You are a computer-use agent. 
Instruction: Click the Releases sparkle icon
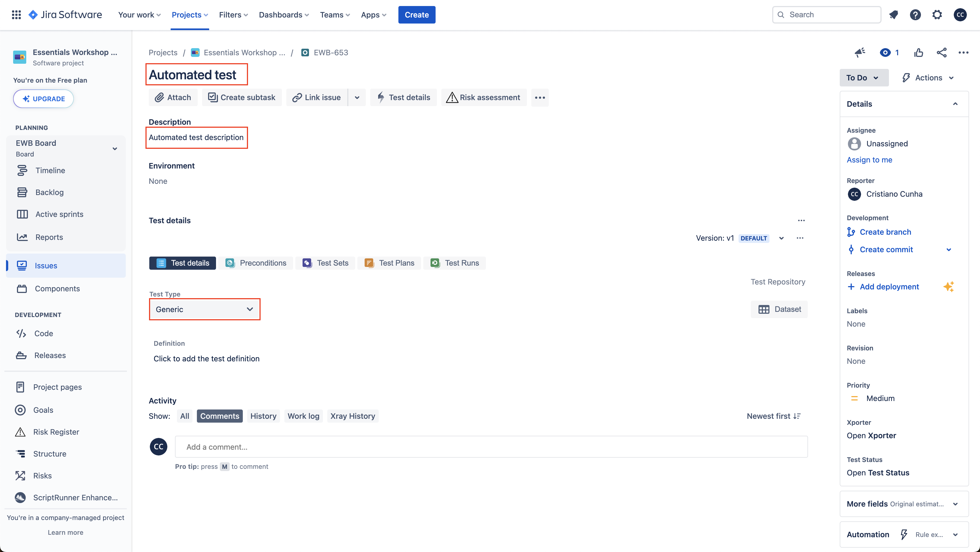(x=949, y=287)
